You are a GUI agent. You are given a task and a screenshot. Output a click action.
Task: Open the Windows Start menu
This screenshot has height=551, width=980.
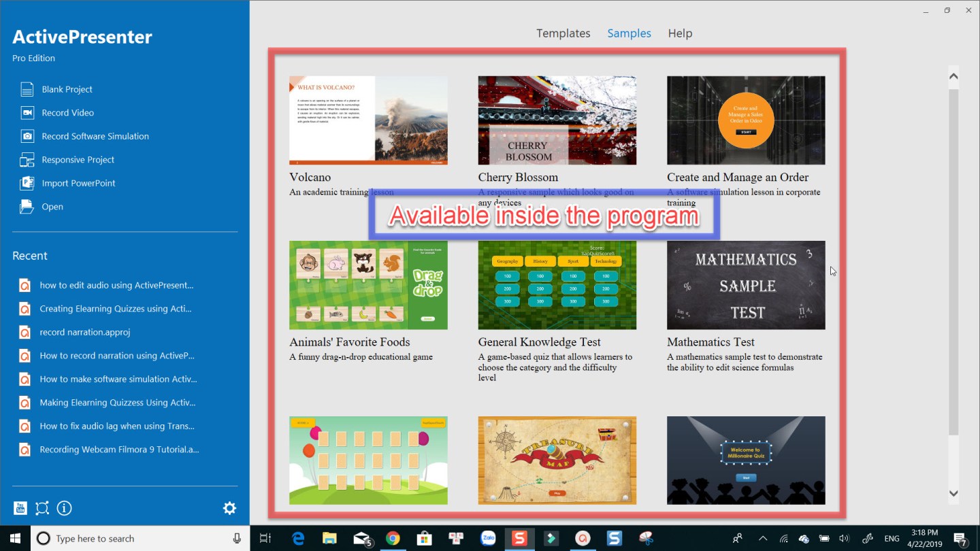(15, 538)
